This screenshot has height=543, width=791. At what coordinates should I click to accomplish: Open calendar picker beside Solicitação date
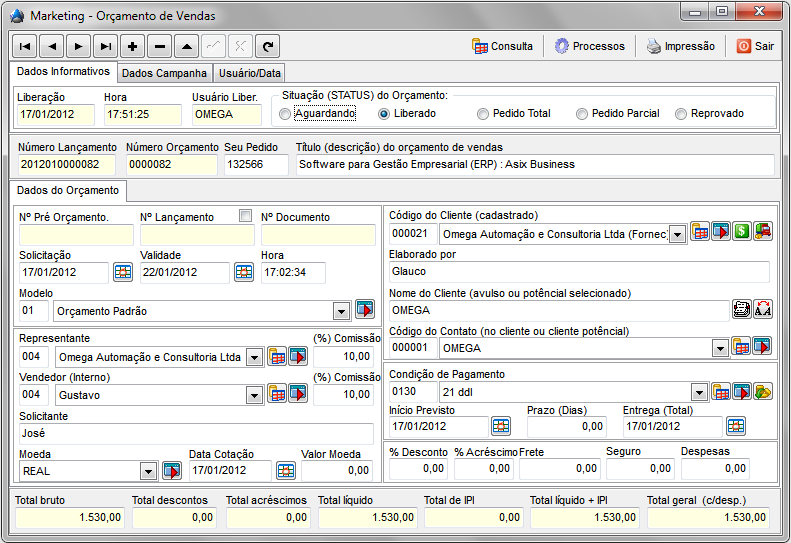tap(123, 272)
